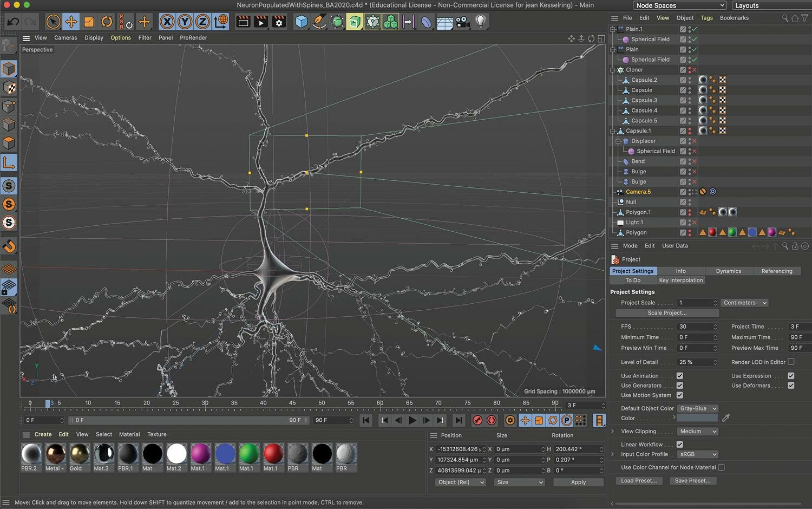The width and height of the screenshot is (812, 509).
Task: Enable Render LOD in Editor
Action: (x=791, y=362)
